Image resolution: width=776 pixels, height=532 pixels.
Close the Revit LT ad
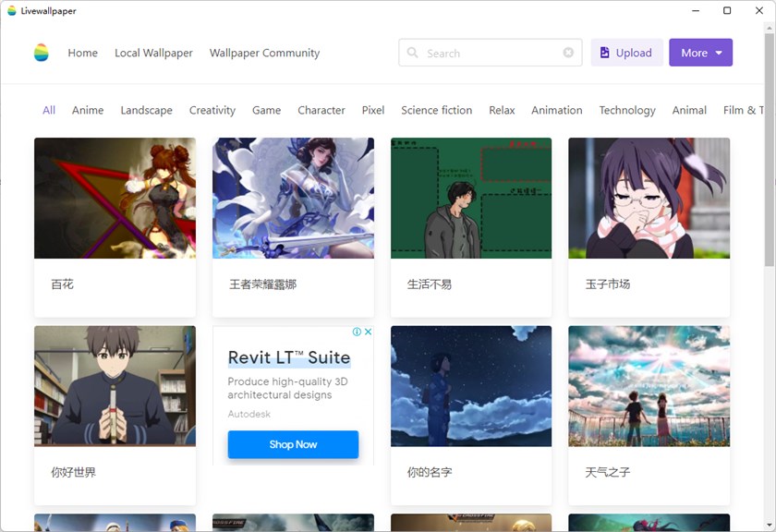(x=368, y=332)
